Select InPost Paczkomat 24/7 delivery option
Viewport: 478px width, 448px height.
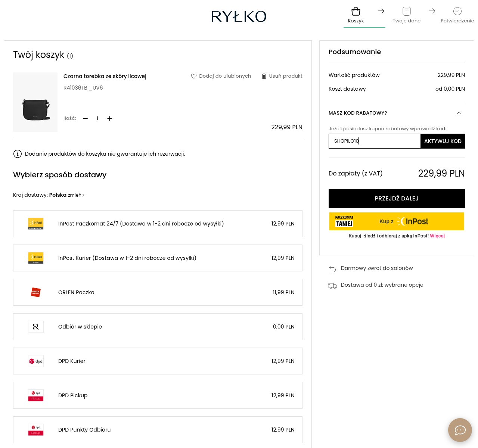pyautogui.click(x=158, y=224)
